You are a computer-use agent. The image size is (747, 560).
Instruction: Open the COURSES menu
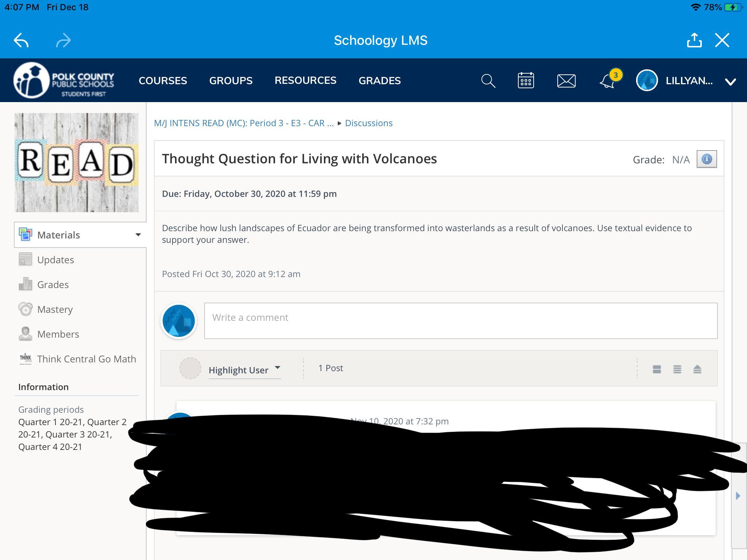[x=163, y=81]
